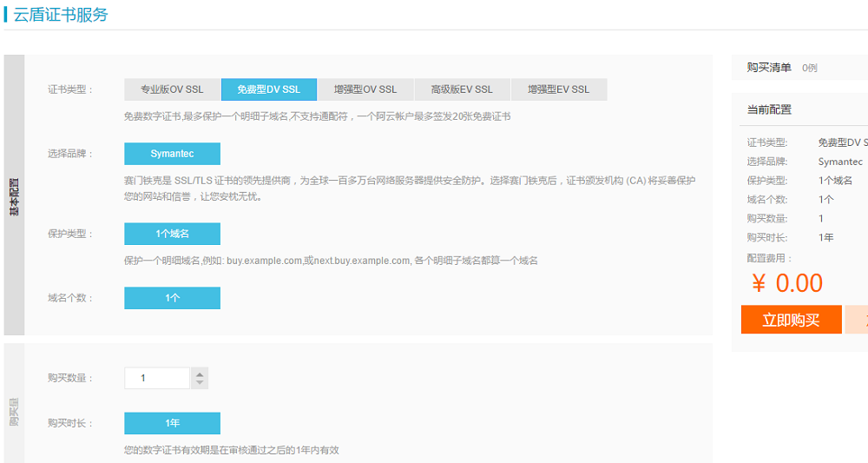Image resolution: width=868 pixels, height=463 pixels.
Task: Choose 高级版EV SSL certificate type
Action: (x=463, y=89)
